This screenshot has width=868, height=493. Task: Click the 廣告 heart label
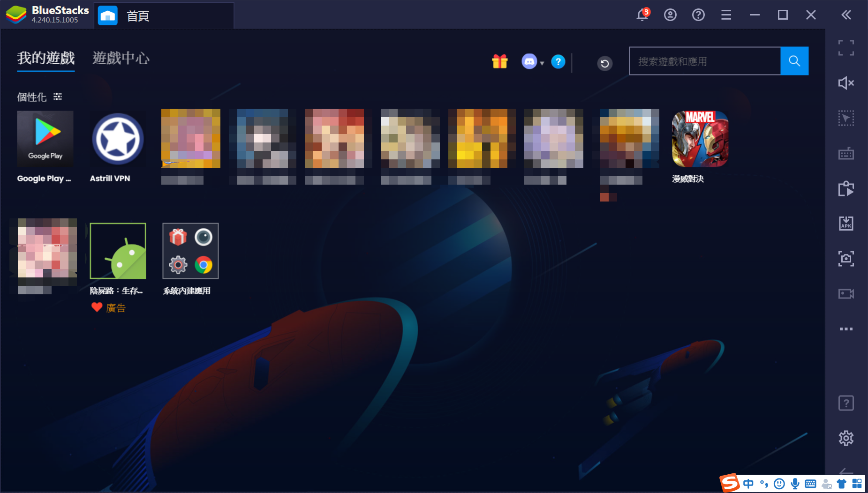click(108, 308)
